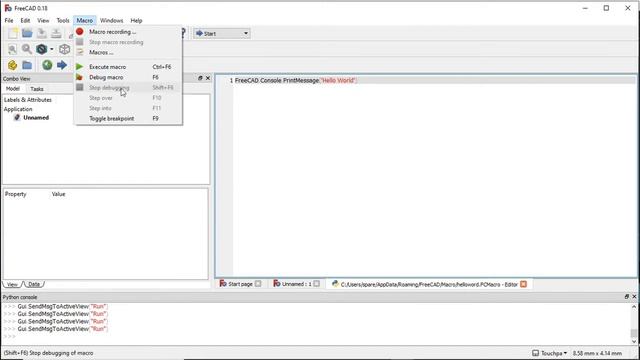Open the Help menu
This screenshot has height=360, width=640.
(x=136, y=20)
